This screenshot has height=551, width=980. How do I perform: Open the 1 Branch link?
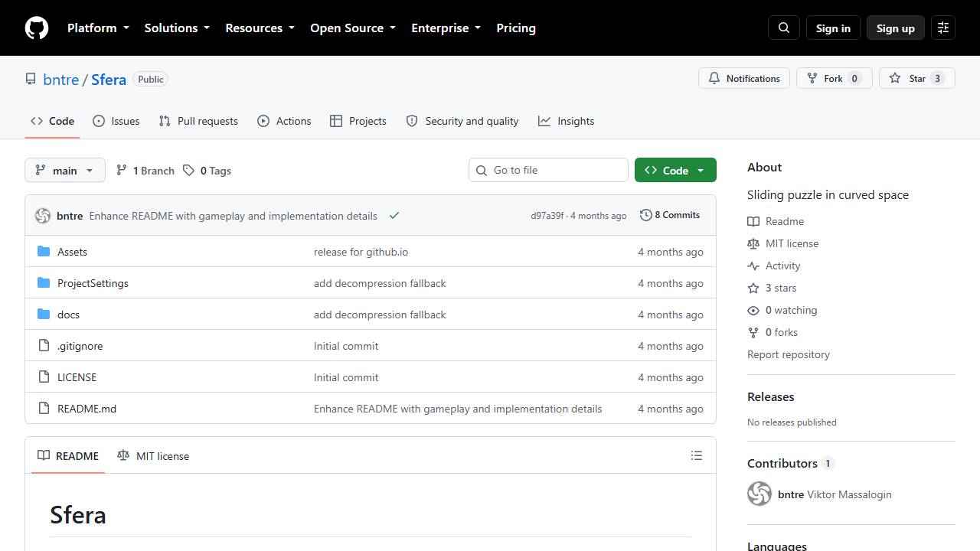coord(145,171)
